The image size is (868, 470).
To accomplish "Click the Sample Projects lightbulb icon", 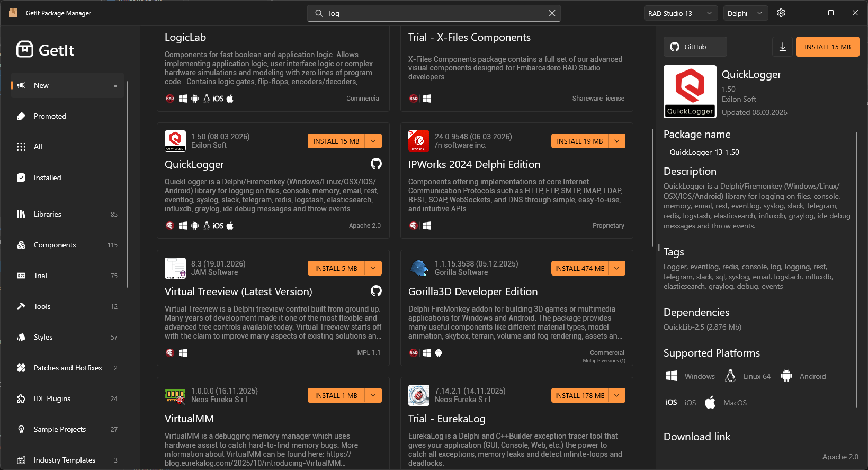I will coord(21,429).
